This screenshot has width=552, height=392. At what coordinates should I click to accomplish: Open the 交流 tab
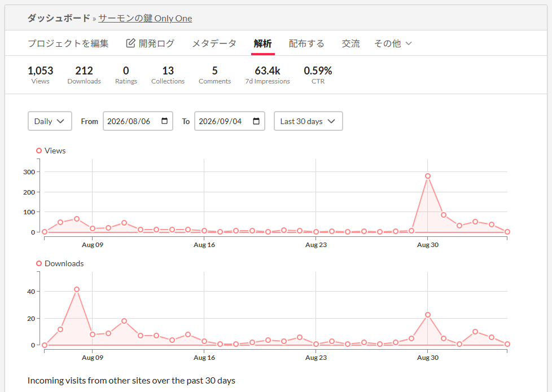click(351, 43)
